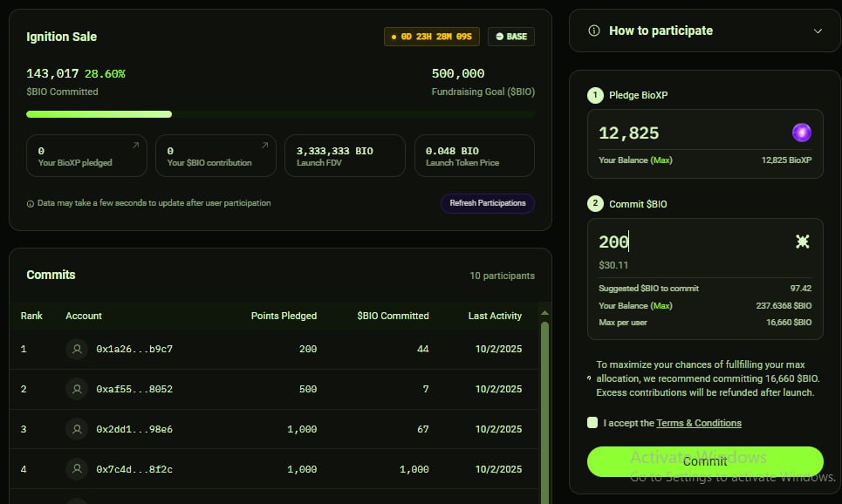Select account 0x1a26...b9c7
The image size is (842, 504).
134,349
